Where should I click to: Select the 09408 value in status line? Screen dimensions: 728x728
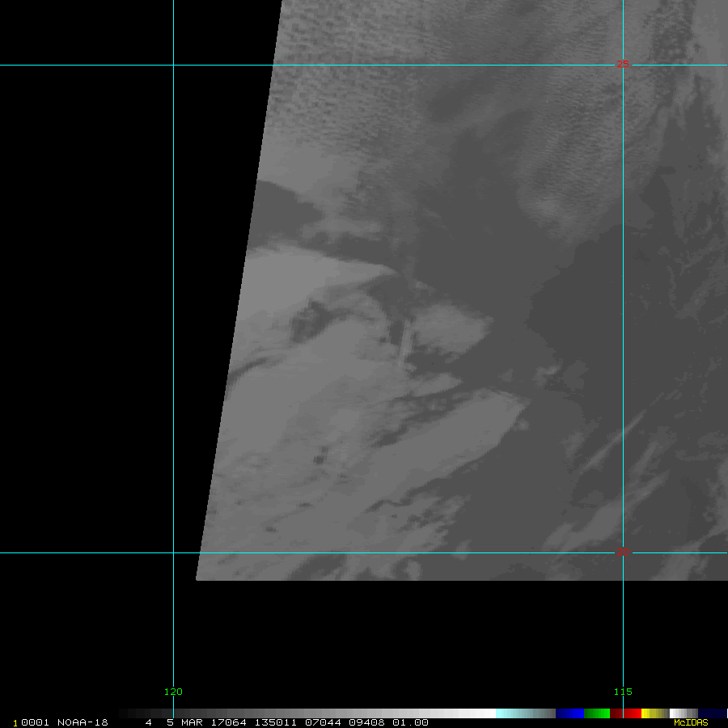(364, 722)
